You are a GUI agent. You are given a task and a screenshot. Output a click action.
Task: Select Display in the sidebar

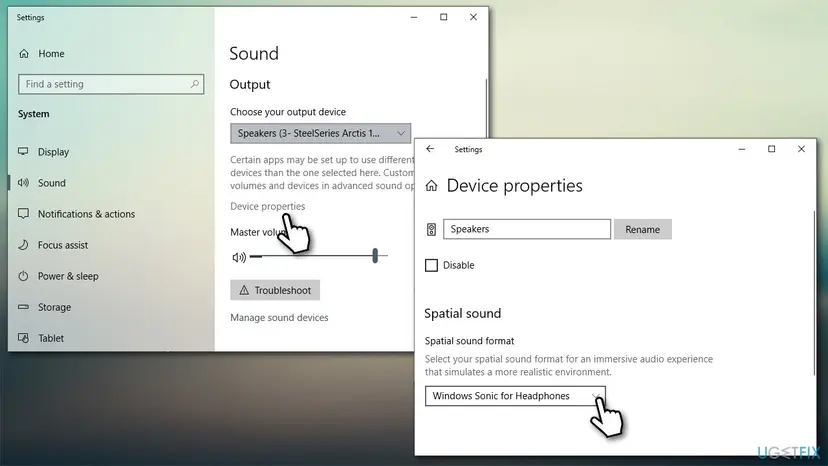pyautogui.click(x=53, y=152)
